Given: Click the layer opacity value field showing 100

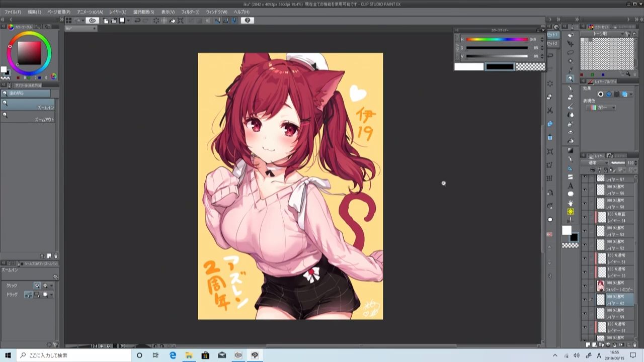Looking at the screenshot, I should pos(630,162).
